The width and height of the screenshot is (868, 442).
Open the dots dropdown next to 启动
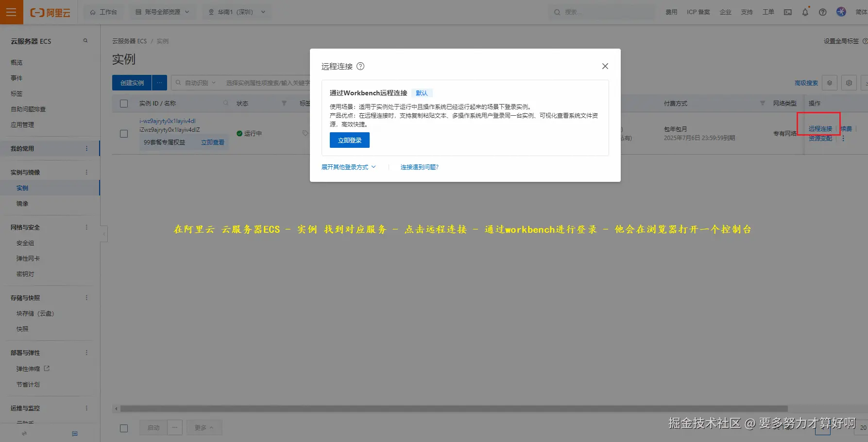coord(175,427)
